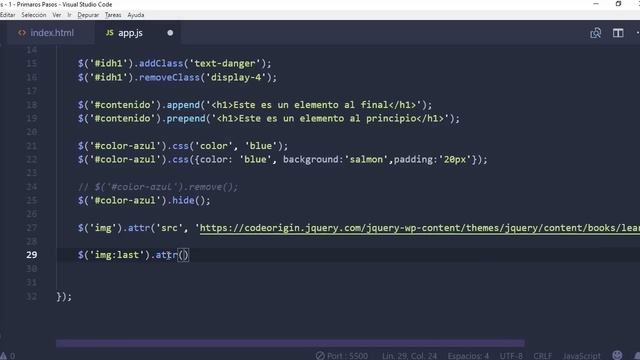Image resolution: width=640 pixels, height=360 pixels.
Task: Open the Ir menu
Action: pyautogui.click(x=69, y=15)
